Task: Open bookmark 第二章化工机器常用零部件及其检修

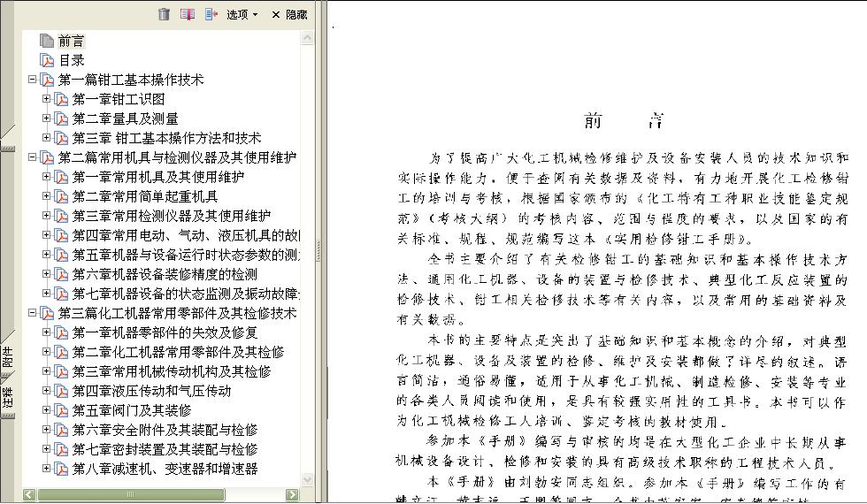Action: pyautogui.click(x=178, y=352)
